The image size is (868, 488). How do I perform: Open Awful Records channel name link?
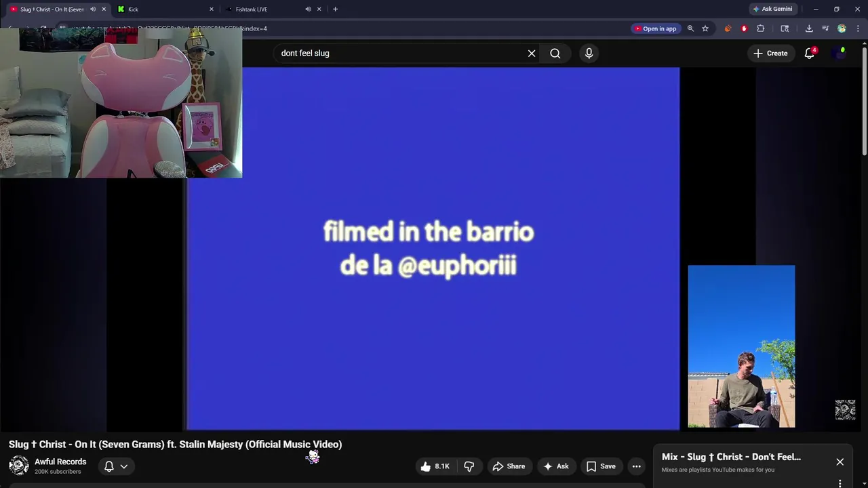pyautogui.click(x=60, y=462)
